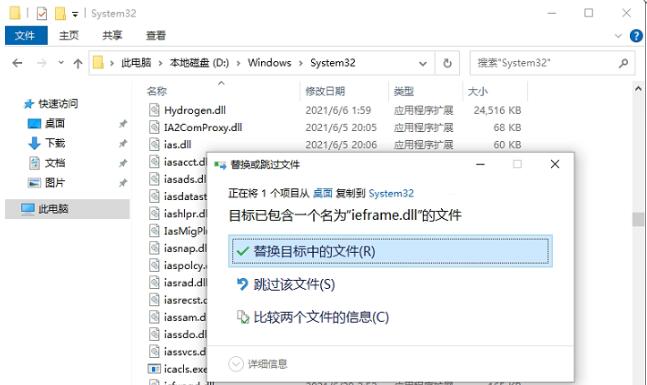The height and width of the screenshot is (385, 647).
Task: Select the Hydrogen.dll file
Action: (x=195, y=111)
